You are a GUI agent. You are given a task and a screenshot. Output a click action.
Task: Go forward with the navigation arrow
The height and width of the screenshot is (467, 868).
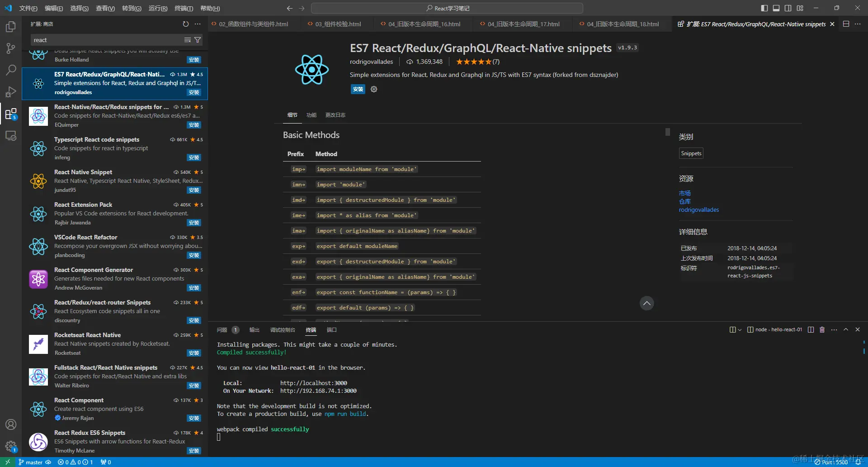click(302, 8)
